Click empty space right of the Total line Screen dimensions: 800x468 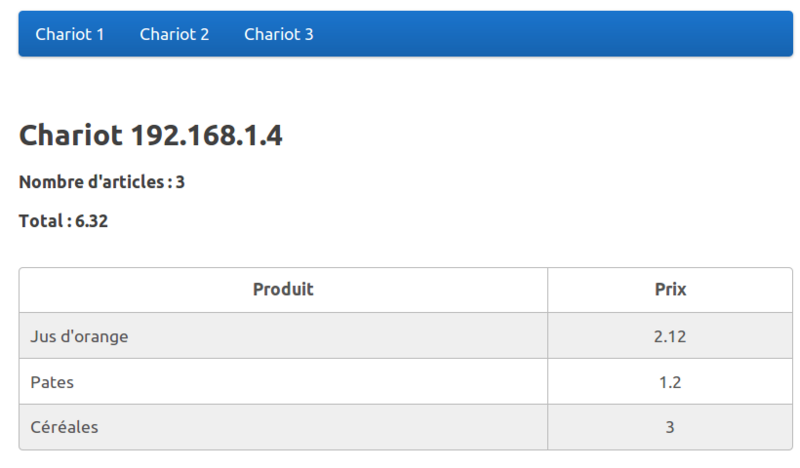tap(450, 221)
